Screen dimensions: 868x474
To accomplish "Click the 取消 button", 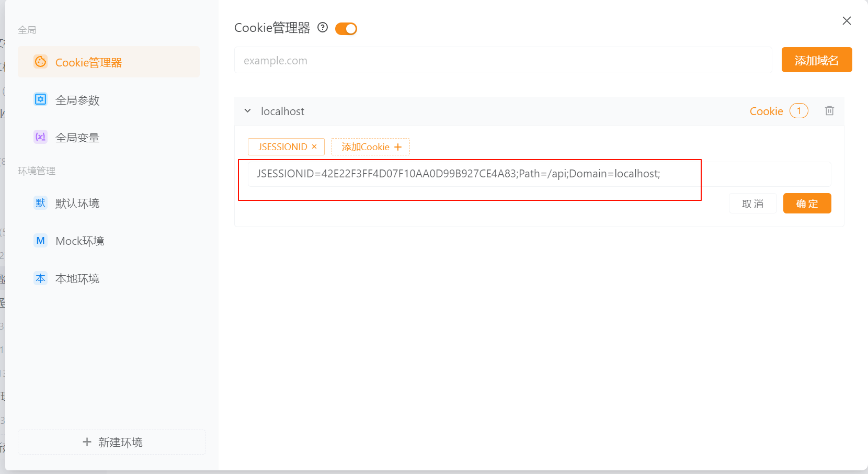I will [x=752, y=204].
